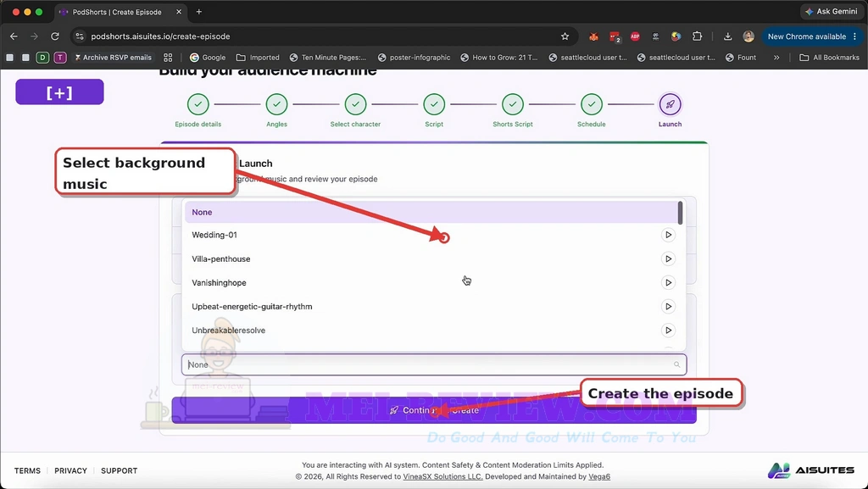Pick Villa-penthouse background music
Screen dimensions: 868x489
[x=431, y=258]
